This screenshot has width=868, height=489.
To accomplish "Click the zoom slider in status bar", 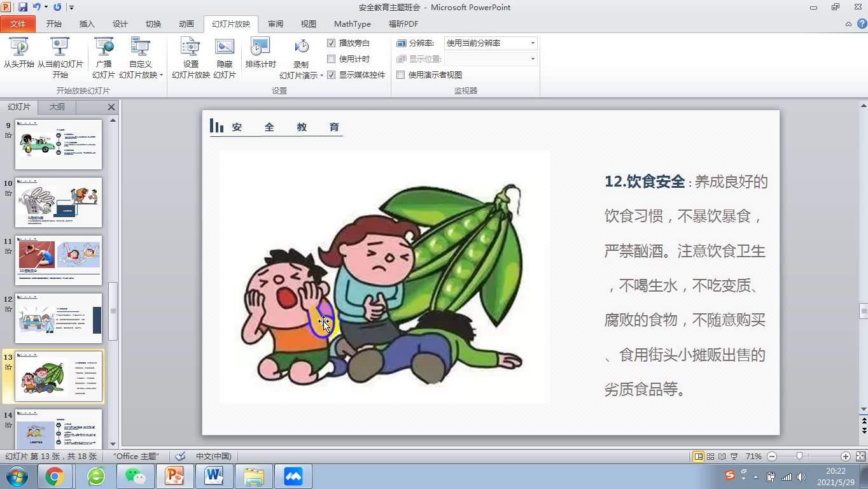I will [x=799, y=457].
